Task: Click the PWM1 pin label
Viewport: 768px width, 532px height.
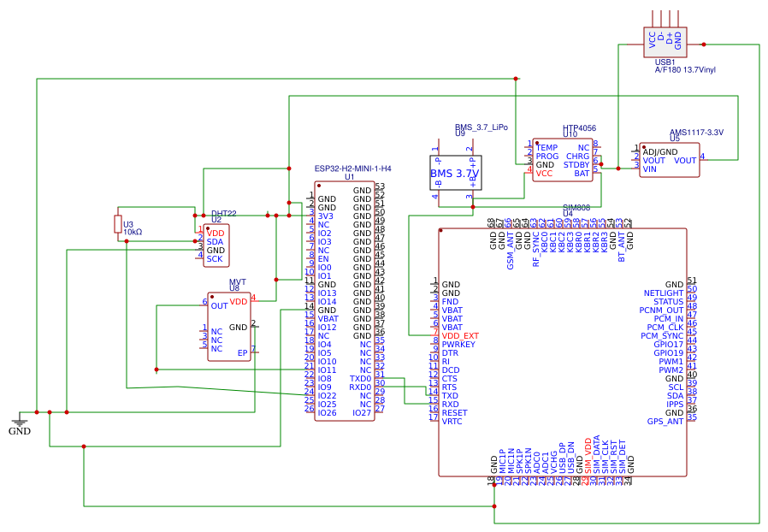Action: pos(671,362)
